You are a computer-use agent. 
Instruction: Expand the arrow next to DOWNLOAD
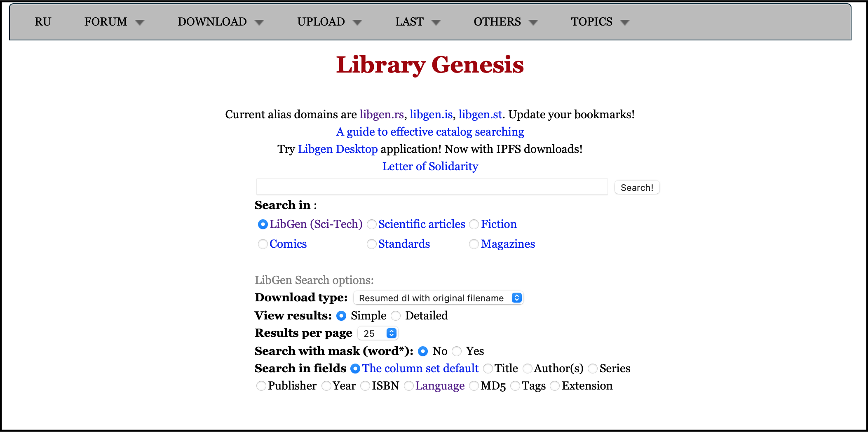click(259, 23)
